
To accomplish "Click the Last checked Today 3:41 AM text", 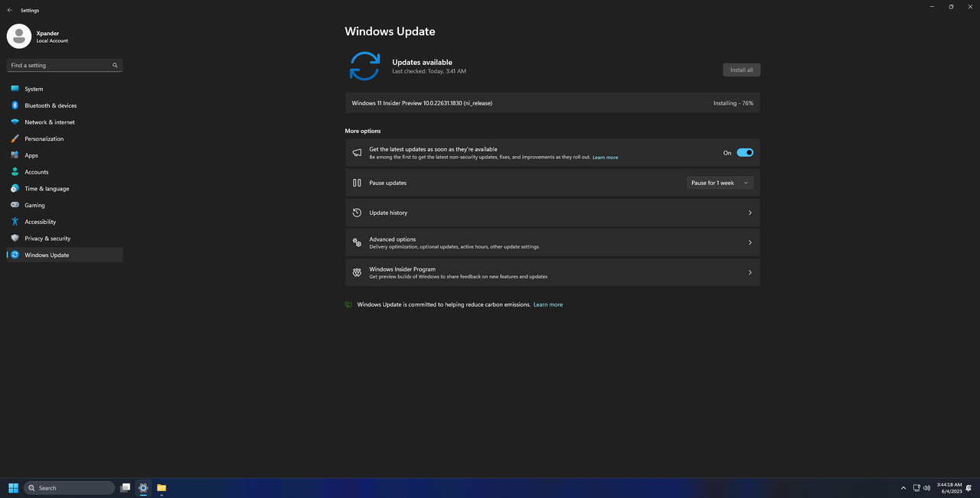I will 429,71.
